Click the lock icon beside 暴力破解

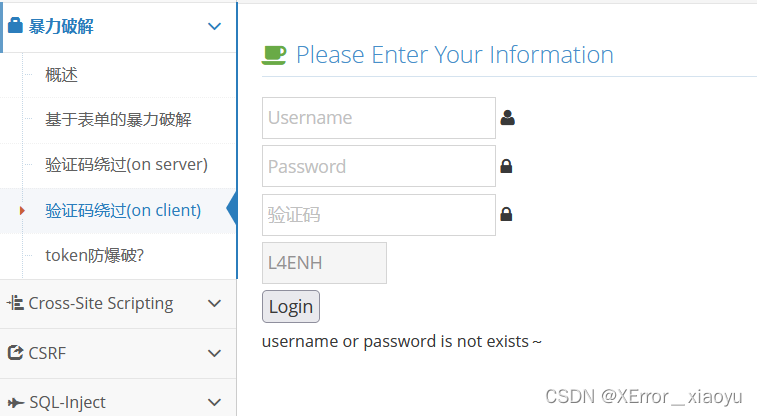(15, 27)
